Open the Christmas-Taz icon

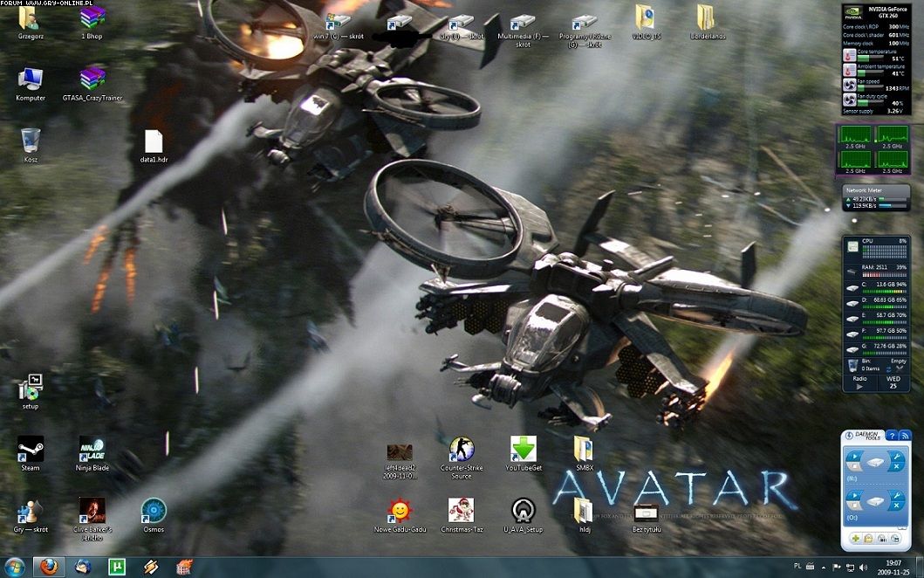[x=462, y=515]
